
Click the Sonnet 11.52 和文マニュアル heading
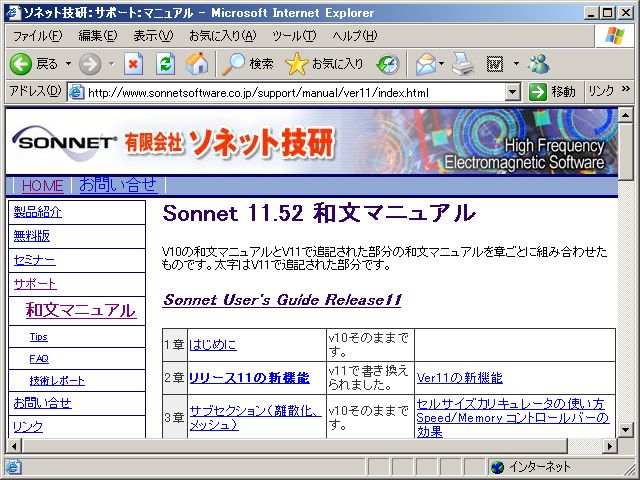point(319,213)
